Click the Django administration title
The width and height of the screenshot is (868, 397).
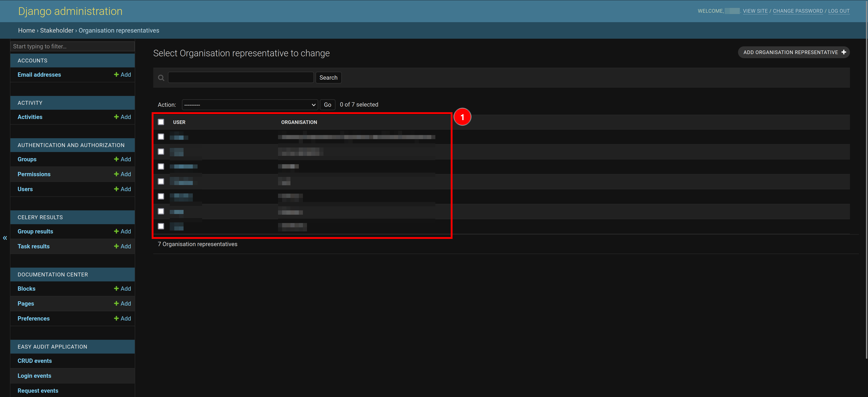point(70,11)
